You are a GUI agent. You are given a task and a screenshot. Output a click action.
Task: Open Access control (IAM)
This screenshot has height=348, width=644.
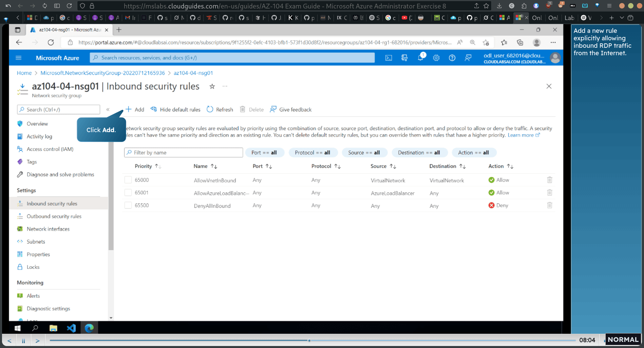(x=50, y=149)
